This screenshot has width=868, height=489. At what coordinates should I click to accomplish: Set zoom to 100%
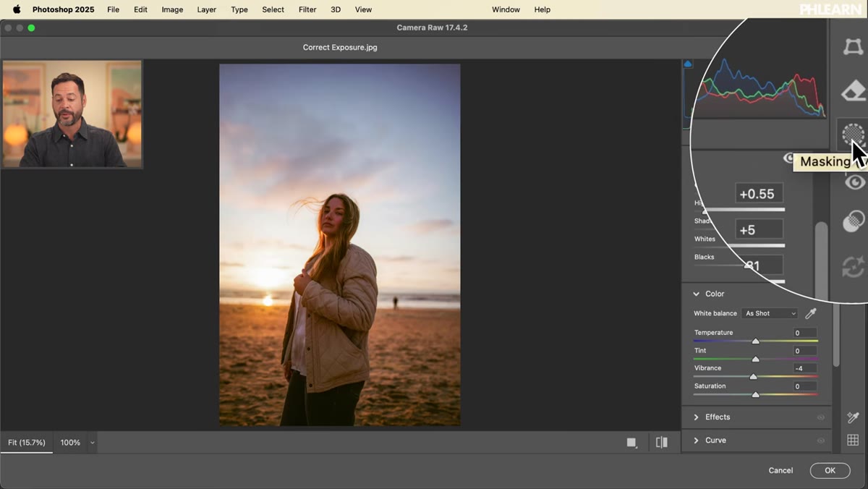tap(70, 443)
